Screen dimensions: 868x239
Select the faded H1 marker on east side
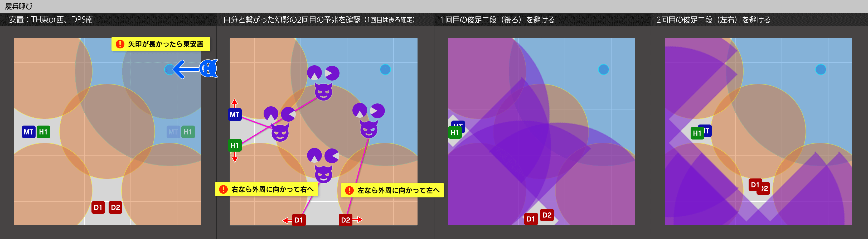point(188,132)
